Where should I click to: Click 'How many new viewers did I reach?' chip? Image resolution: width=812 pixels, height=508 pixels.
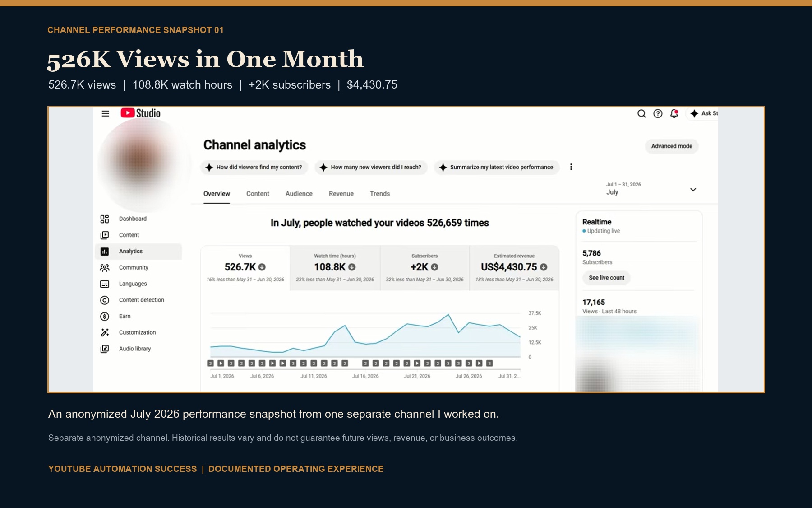coord(371,167)
